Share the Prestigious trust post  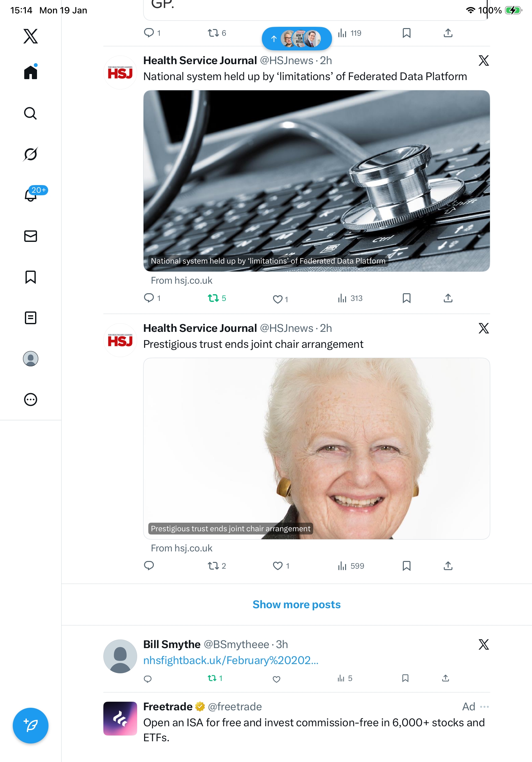coord(448,565)
